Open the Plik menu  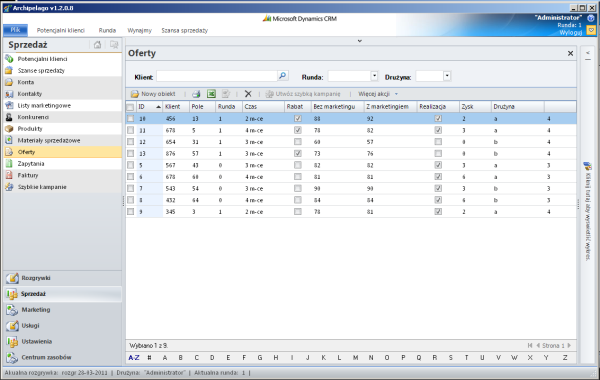[15, 30]
